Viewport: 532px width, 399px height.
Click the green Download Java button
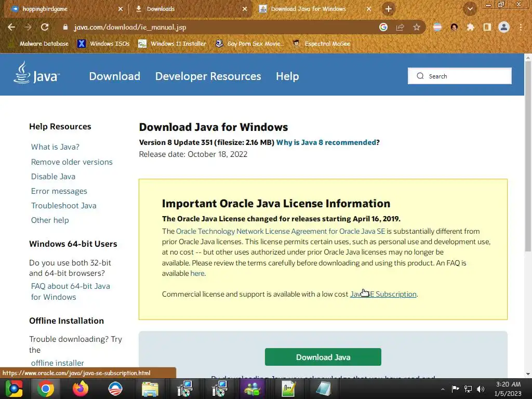click(x=323, y=357)
